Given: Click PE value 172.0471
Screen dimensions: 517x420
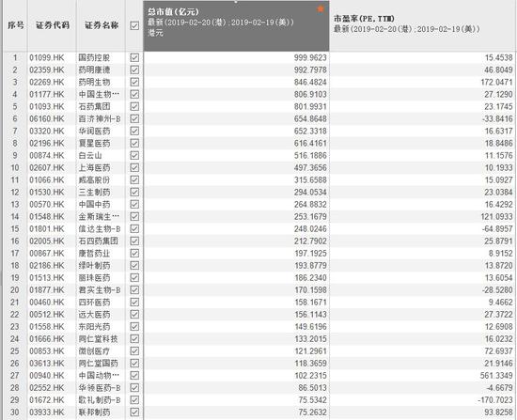Looking at the screenshot, I should click(496, 82).
